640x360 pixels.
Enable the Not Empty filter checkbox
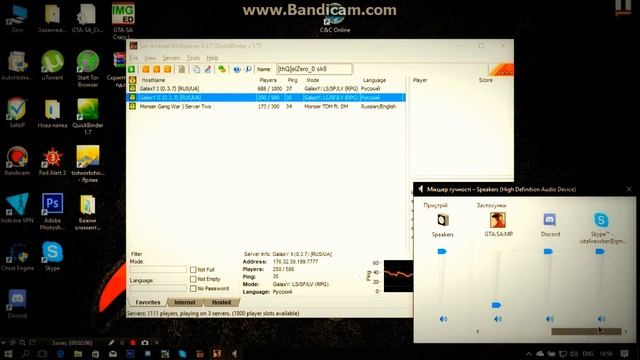click(193, 279)
